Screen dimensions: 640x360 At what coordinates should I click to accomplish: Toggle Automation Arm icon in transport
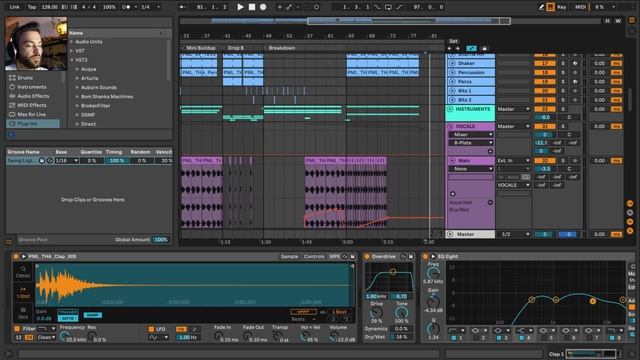click(289, 7)
